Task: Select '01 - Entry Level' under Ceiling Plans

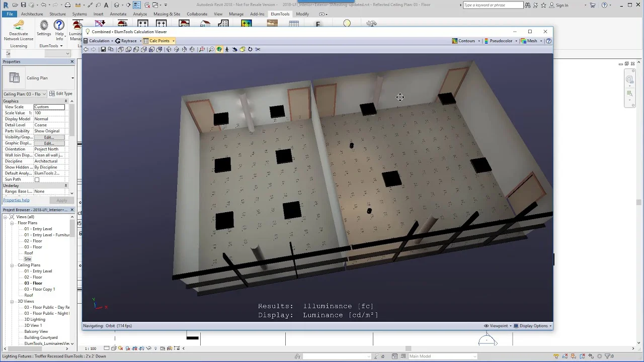Action: [x=38, y=271]
